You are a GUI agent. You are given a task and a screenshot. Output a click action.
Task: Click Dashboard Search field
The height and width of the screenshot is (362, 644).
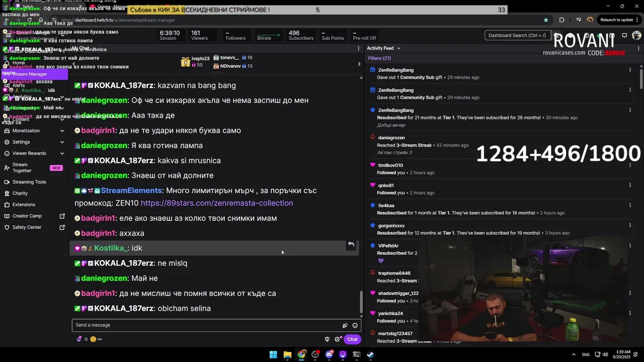517,36
